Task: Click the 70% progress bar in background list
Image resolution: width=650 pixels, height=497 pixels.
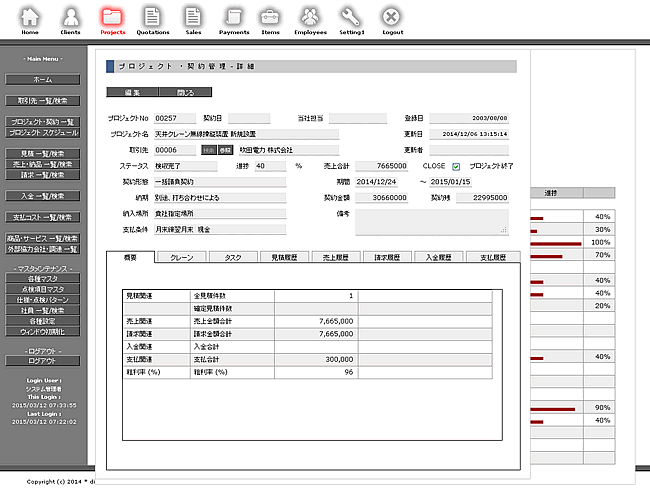Action: [546, 257]
